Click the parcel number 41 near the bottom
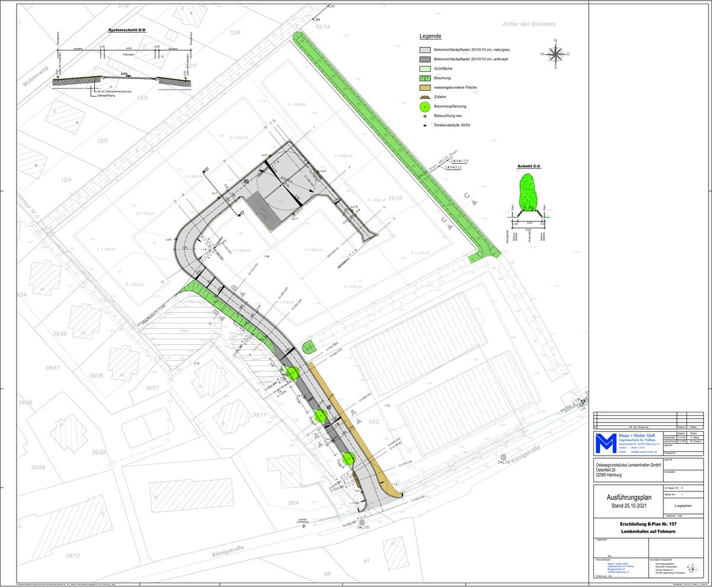Screen dimensions: 712x588 [x=367, y=560]
